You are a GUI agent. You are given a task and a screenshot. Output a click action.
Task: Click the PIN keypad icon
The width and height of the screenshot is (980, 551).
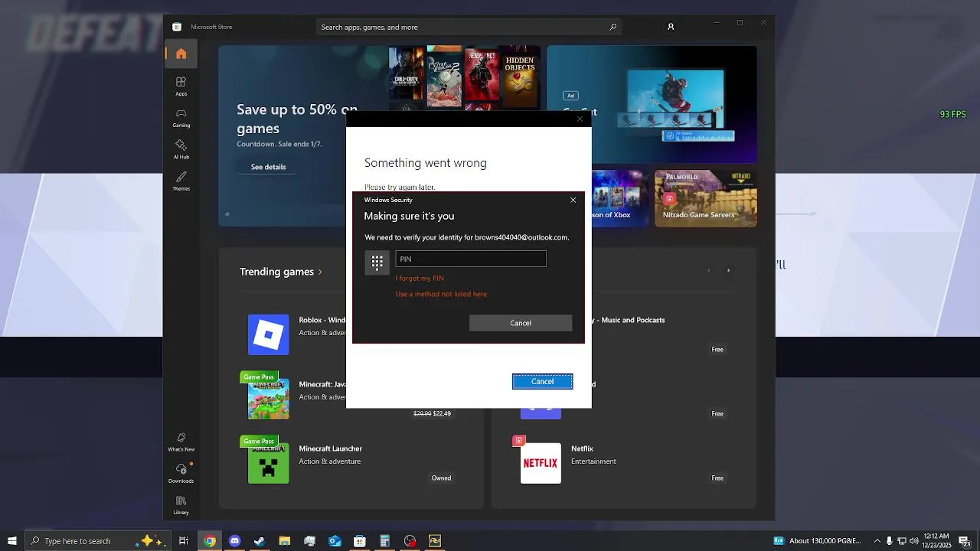[x=377, y=262]
